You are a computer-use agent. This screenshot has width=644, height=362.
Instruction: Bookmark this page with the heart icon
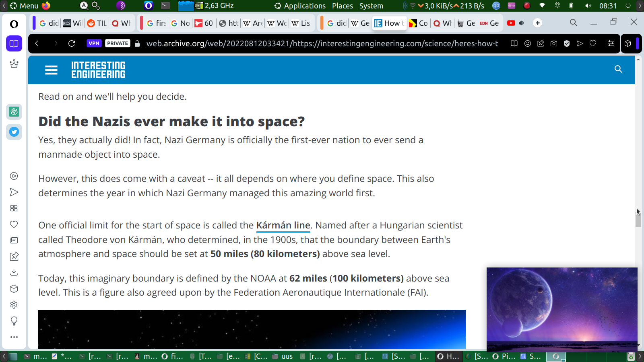point(593,43)
